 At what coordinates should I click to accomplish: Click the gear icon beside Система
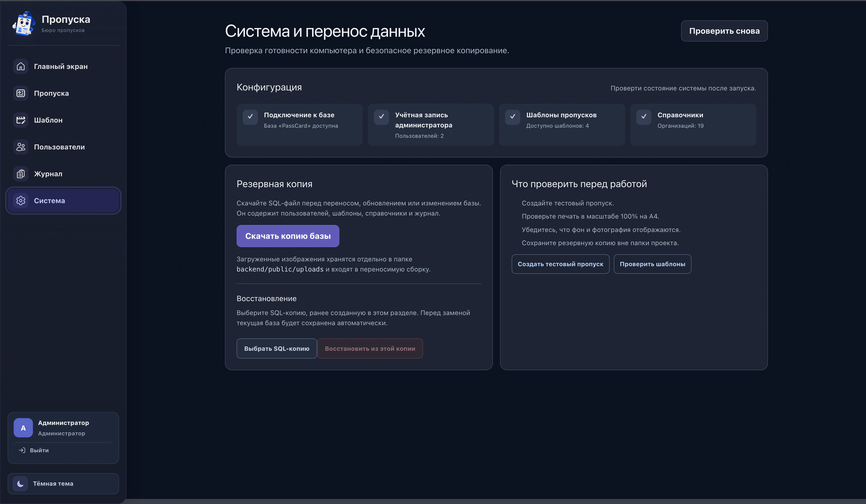pyautogui.click(x=21, y=201)
